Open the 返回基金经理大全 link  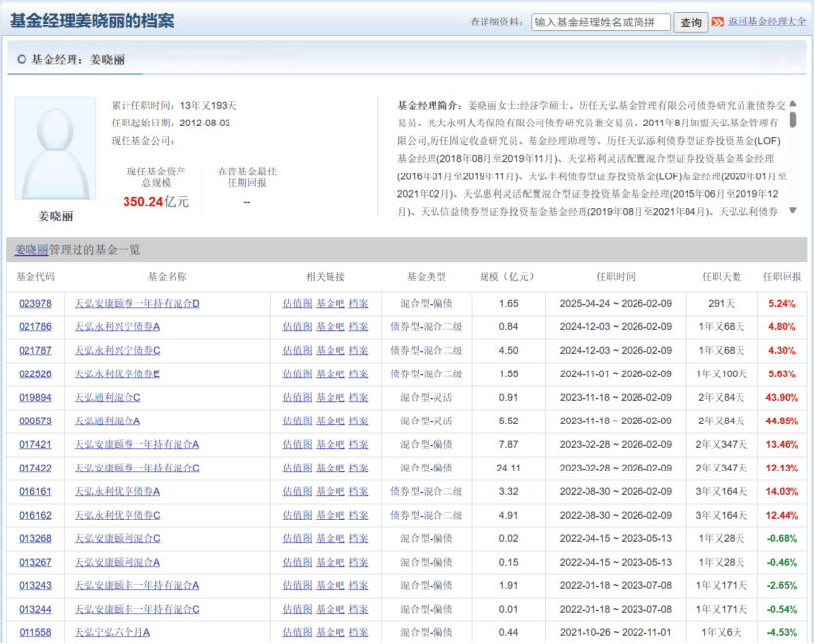[767, 22]
